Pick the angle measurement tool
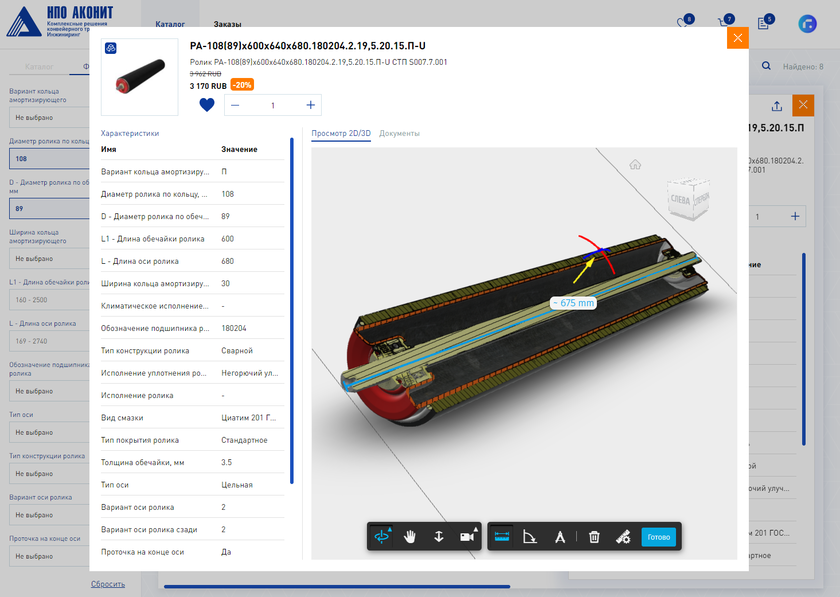This screenshot has width=840, height=597. 530,537
